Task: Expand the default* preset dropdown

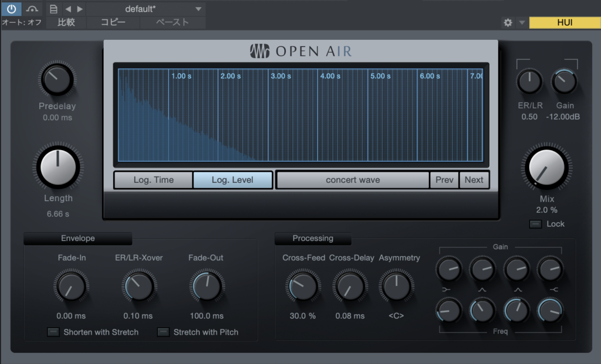Action: (198, 9)
